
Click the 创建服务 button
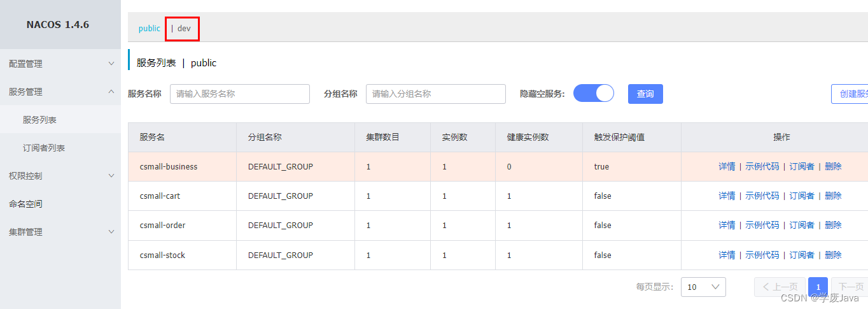(x=850, y=94)
